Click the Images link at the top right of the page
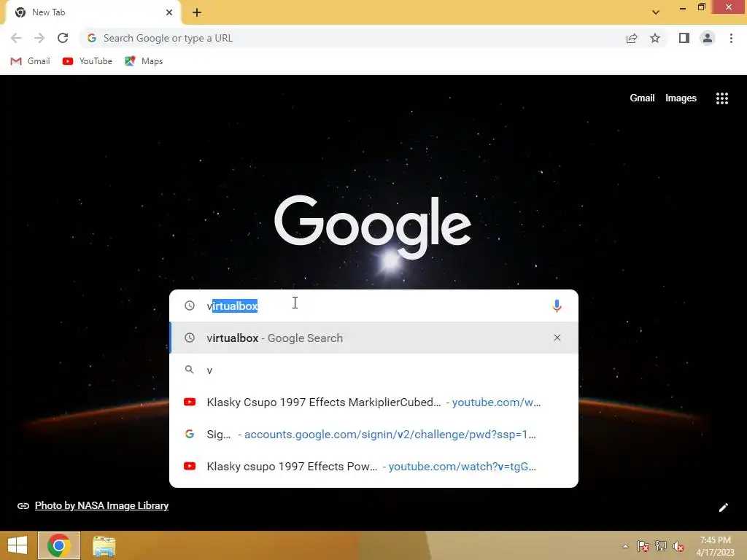This screenshot has width=747, height=560. pos(681,98)
